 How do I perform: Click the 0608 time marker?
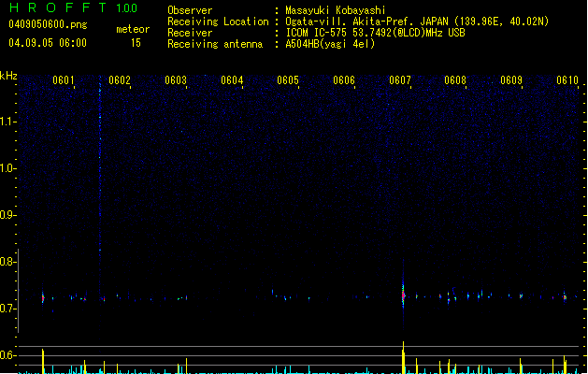455,80
